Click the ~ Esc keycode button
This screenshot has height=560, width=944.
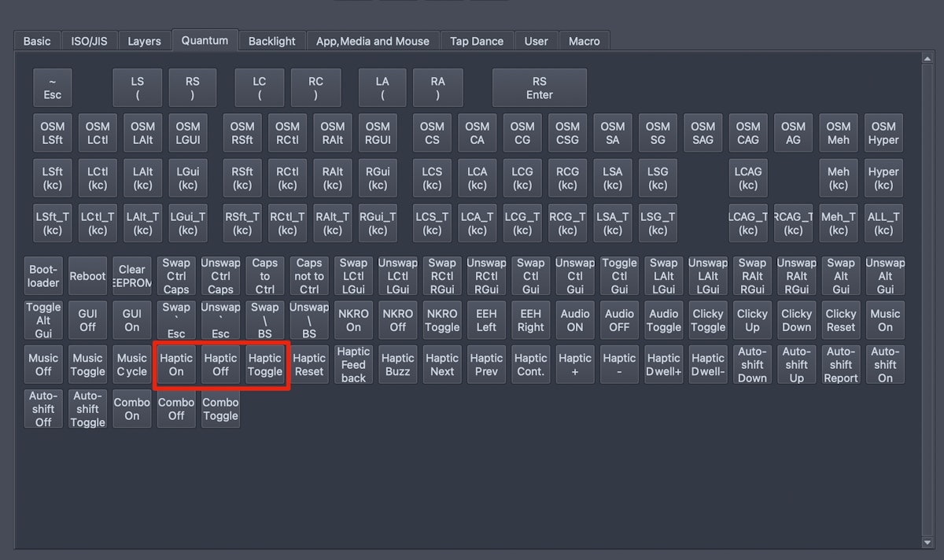(53, 88)
